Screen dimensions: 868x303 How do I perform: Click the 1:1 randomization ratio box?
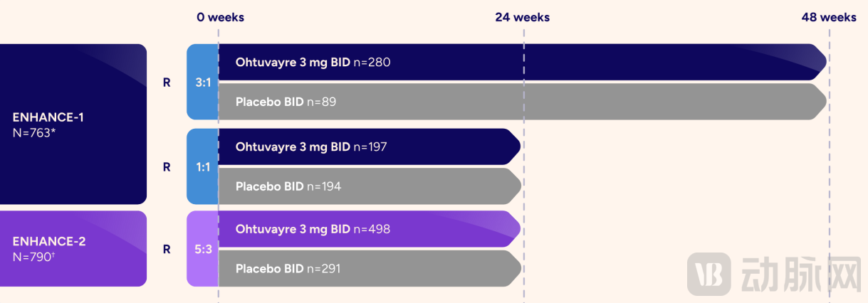203,167
